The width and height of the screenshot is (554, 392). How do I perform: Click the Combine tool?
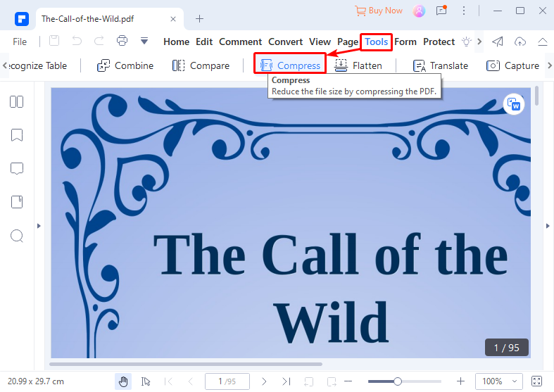pos(125,65)
